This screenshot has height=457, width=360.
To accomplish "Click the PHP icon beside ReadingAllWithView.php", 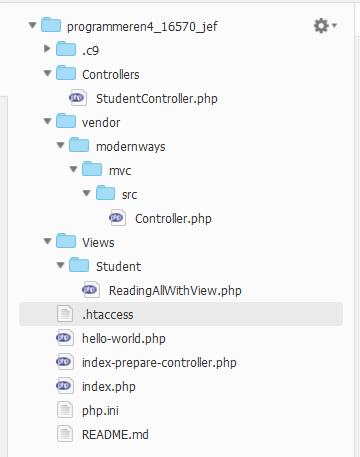I will tap(91, 290).
